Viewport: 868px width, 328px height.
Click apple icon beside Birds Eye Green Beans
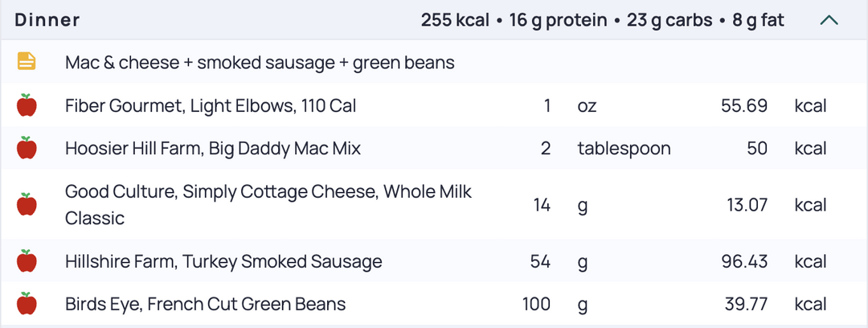coord(27,304)
